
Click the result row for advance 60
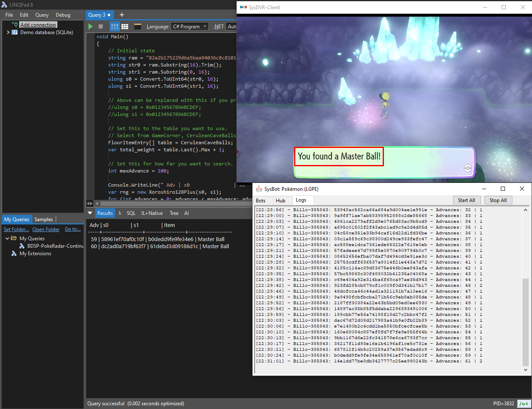(160, 246)
